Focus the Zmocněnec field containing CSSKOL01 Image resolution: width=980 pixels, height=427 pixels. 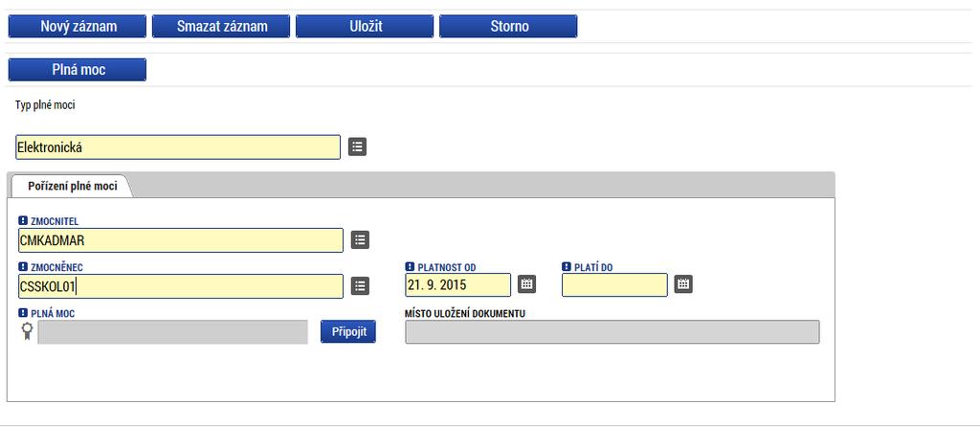click(x=181, y=286)
